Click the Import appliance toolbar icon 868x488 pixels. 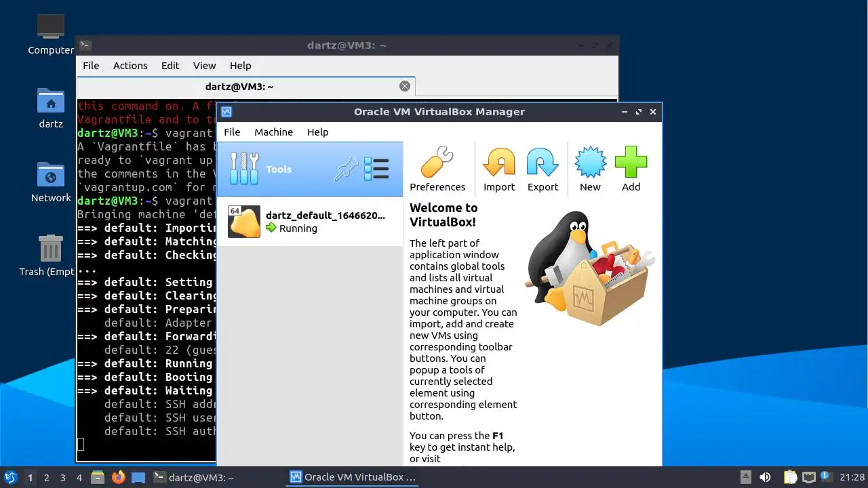coord(499,169)
